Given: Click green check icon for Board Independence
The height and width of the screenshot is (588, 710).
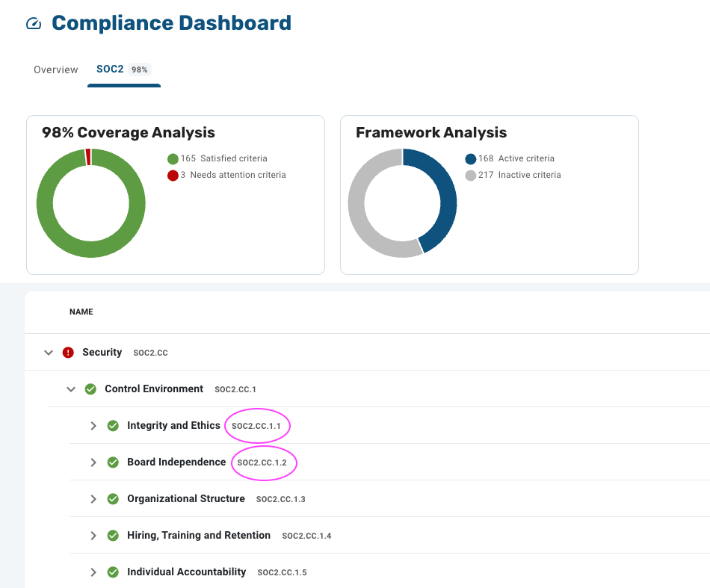Looking at the screenshot, I should 113,462.
